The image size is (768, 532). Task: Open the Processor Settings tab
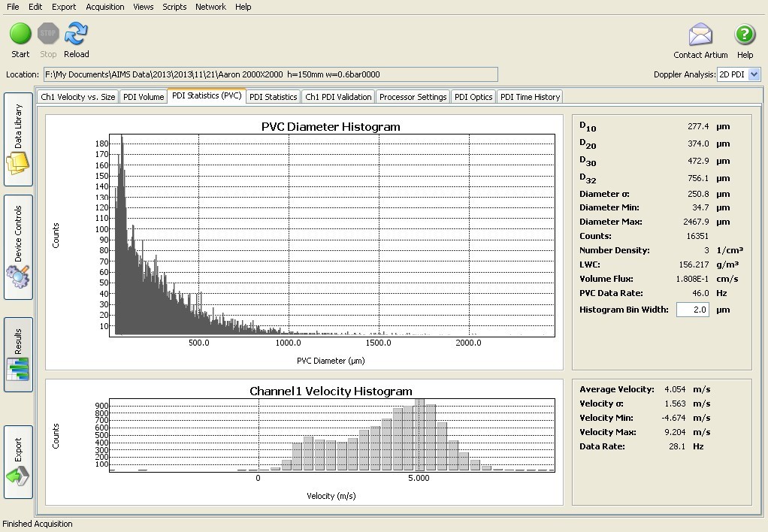413,97
